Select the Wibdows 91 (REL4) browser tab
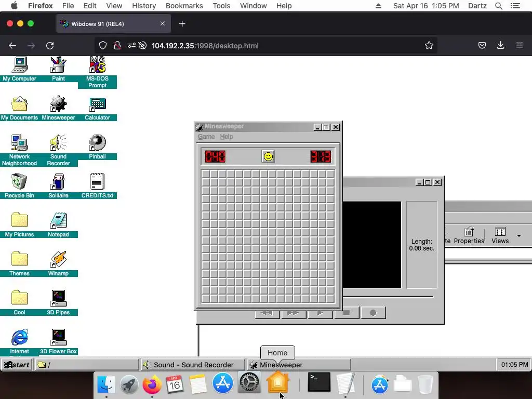The width and height of the screenshot is (532, 399). click(x=113, y=24)
